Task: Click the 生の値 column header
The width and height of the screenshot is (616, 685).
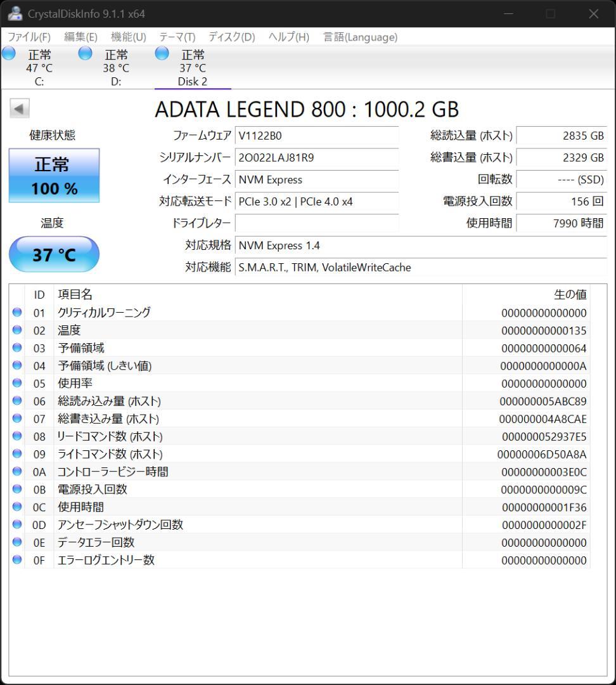Action: tap(526, 294)
